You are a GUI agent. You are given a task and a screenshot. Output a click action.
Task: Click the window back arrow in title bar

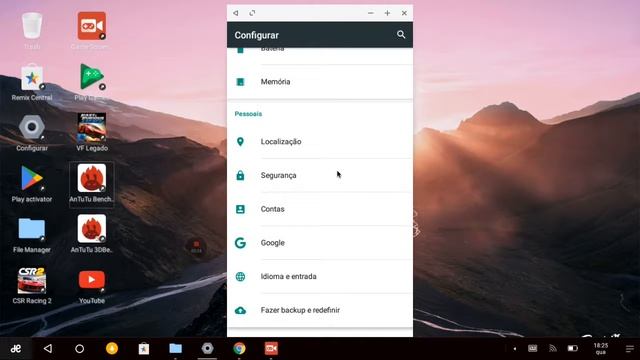[236, 13]
